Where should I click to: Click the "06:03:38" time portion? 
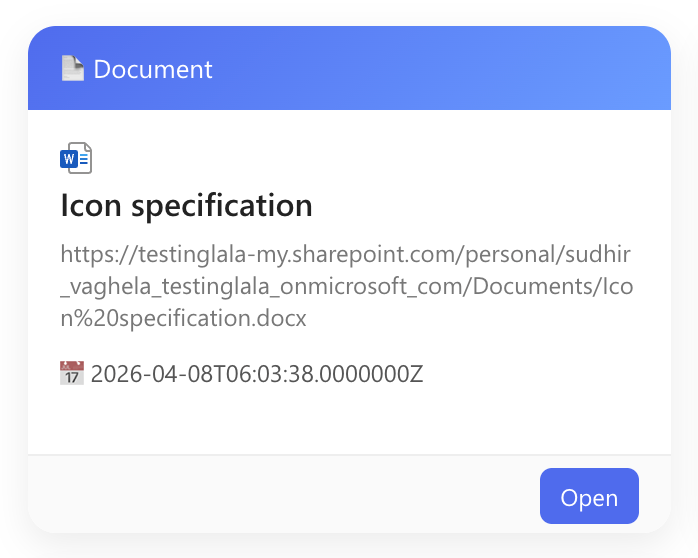[x=276, y=375]
